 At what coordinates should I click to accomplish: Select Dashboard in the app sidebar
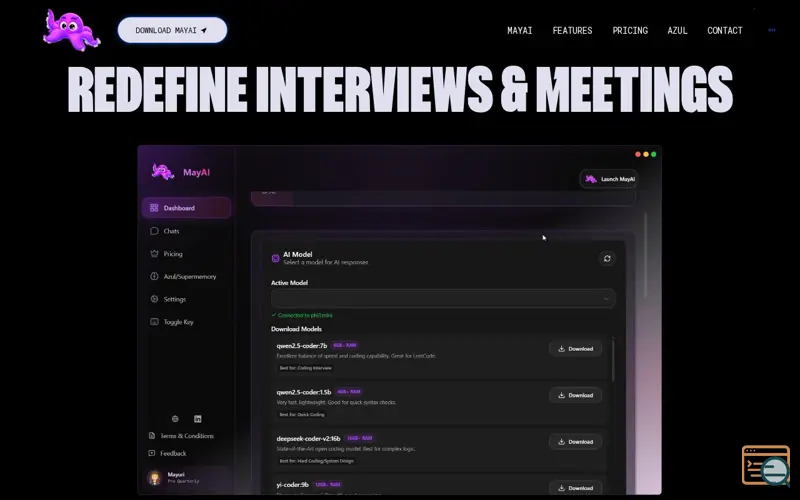point(186,208)
